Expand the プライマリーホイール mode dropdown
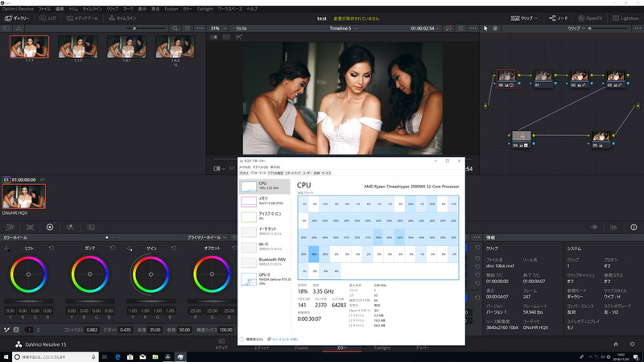 click(x=207, y=237)
